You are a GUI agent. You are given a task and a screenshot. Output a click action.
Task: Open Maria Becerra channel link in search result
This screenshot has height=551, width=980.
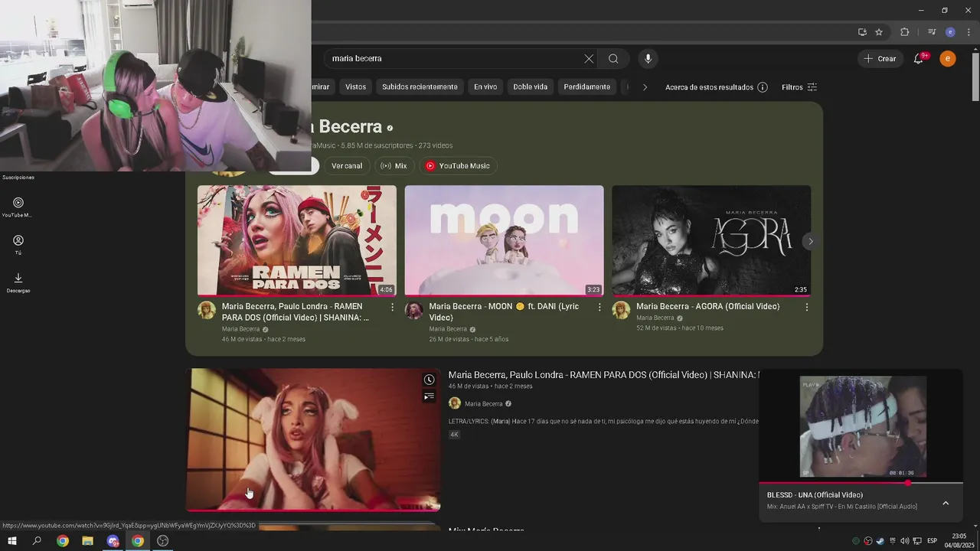point(483,404)
